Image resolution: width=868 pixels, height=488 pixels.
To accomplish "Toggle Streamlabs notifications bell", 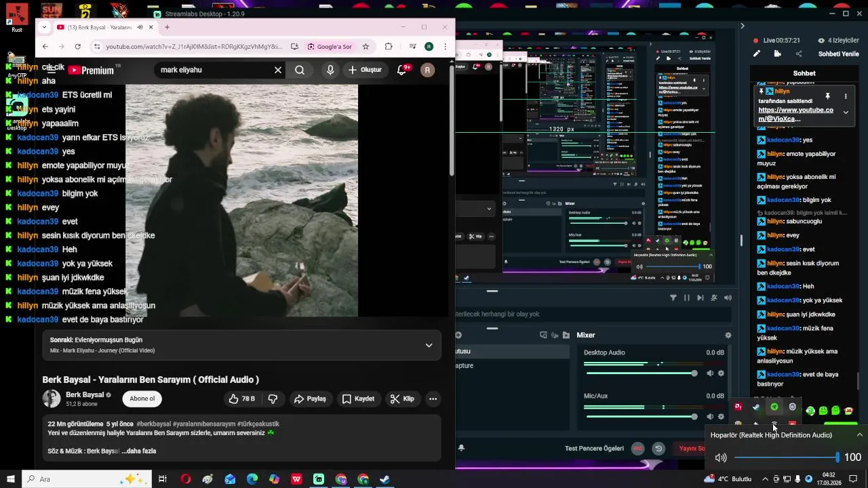I will point(461,448).
